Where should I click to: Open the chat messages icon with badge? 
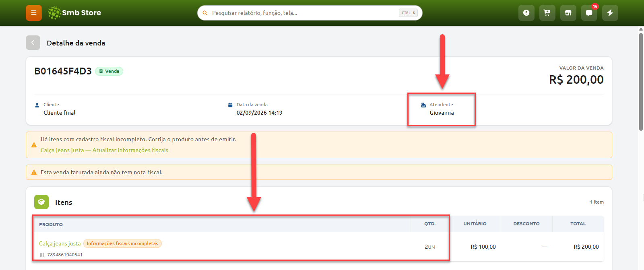tap(589, 13)
